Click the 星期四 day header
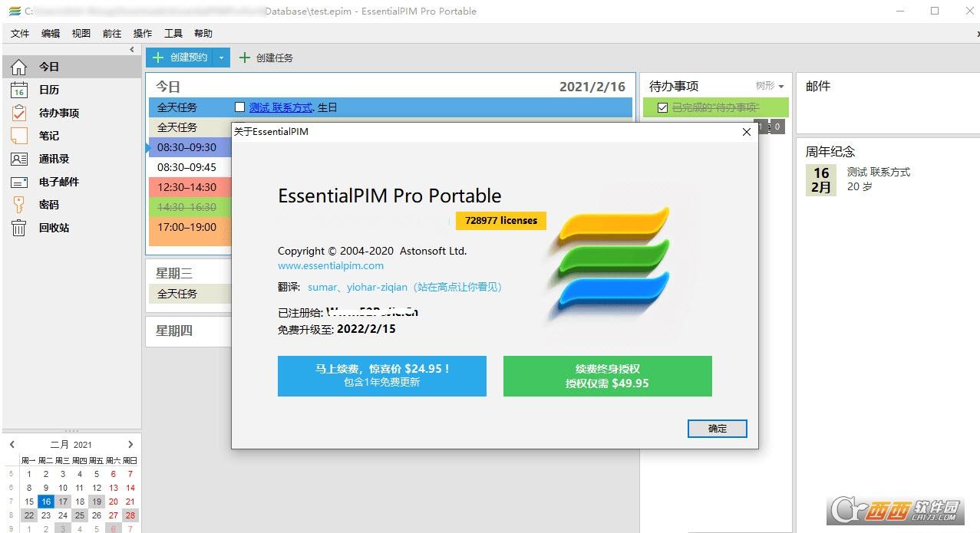The image size is (980, 533). pos(174,331)
